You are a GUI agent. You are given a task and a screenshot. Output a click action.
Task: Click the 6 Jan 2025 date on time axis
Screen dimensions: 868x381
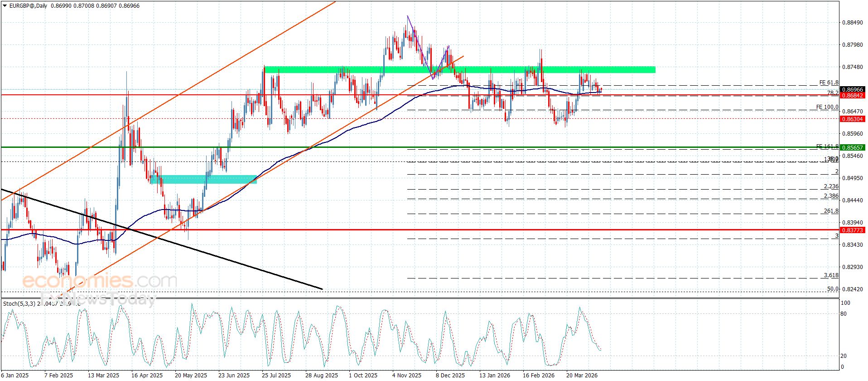pos(15,376)
